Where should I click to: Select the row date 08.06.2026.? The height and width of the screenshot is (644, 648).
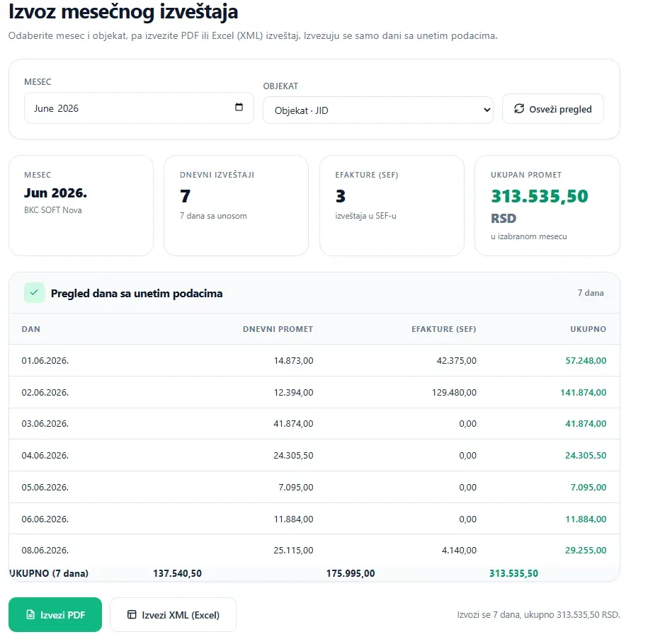45,550
